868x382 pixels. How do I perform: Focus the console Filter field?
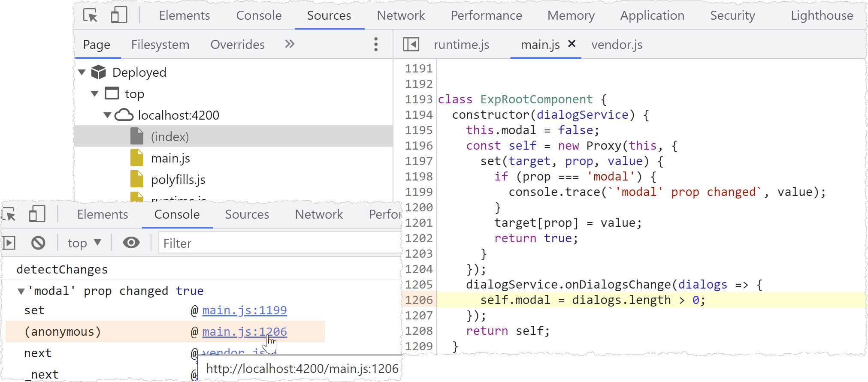pos(280,243)
